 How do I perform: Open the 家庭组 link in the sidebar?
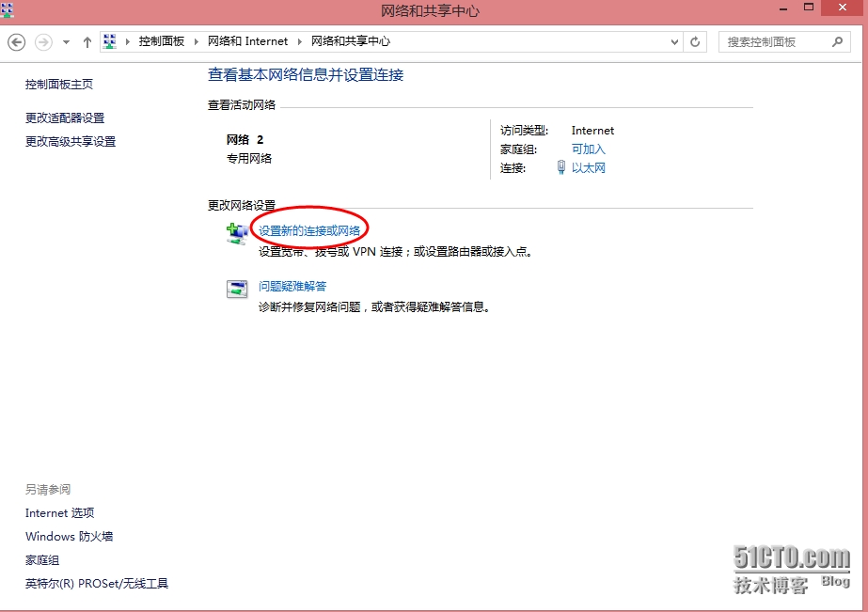click(42, 560)
